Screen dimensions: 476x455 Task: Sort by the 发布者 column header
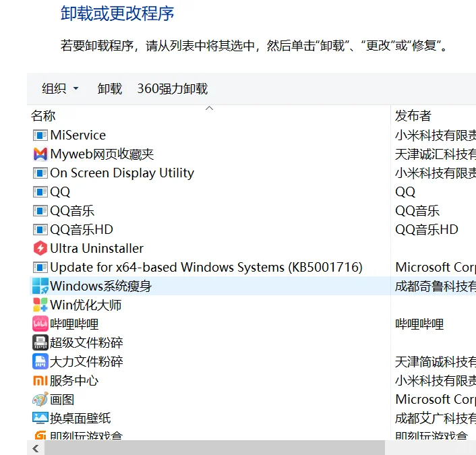pyautogui.click(x=413, y=116)
